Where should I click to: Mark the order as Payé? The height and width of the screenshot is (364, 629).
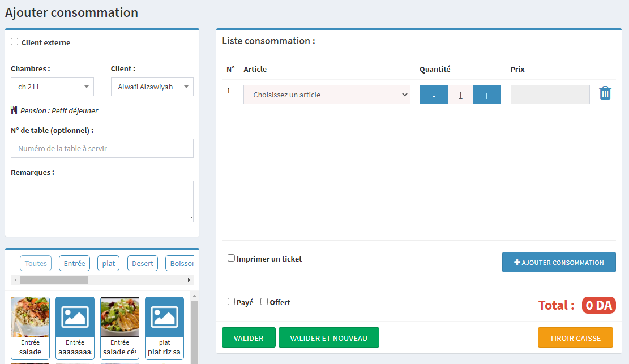click(x=231, y=302)
